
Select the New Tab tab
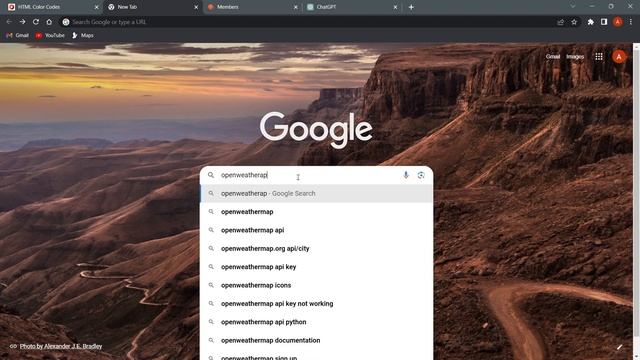[x=152, y=7]
